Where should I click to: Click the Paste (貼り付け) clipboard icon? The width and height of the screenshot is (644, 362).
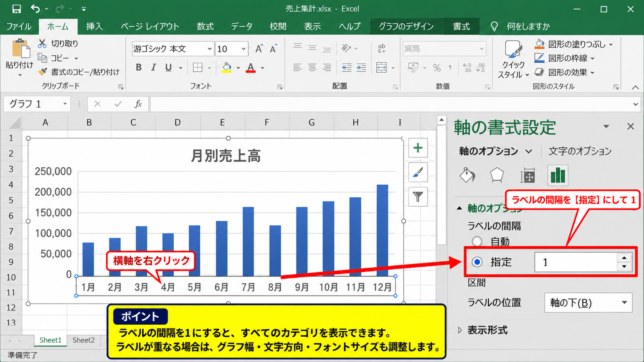coord(20,48)
